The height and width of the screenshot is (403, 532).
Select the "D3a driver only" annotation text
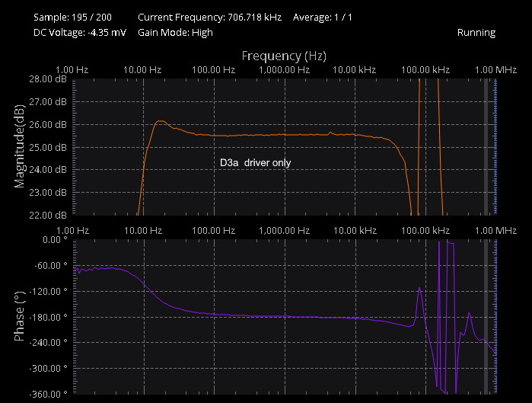click(255, 163)
